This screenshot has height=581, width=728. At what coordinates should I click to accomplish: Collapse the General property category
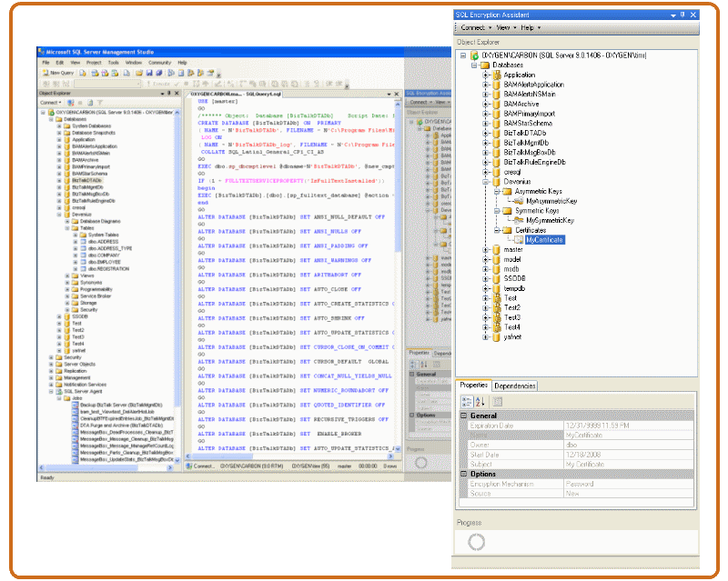[463, 416]
